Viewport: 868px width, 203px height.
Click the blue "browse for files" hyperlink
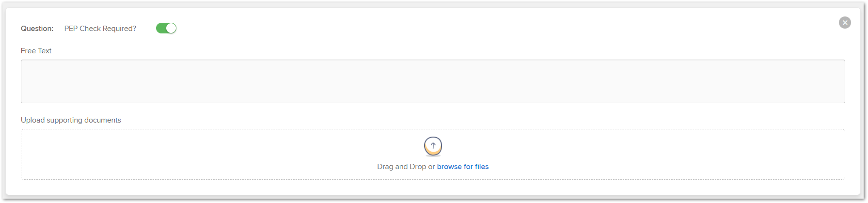463,167
